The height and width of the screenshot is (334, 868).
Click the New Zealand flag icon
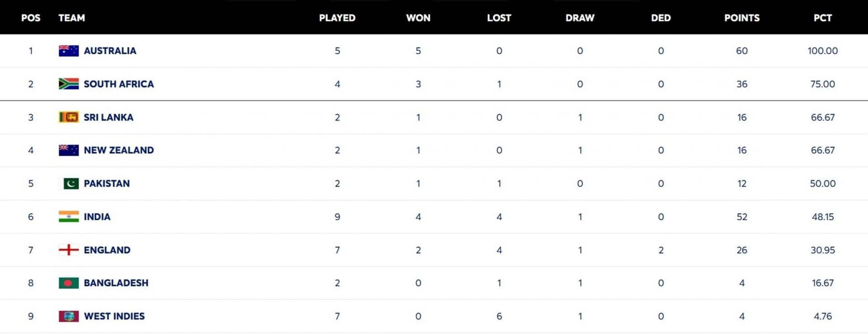tap(69, 150)
